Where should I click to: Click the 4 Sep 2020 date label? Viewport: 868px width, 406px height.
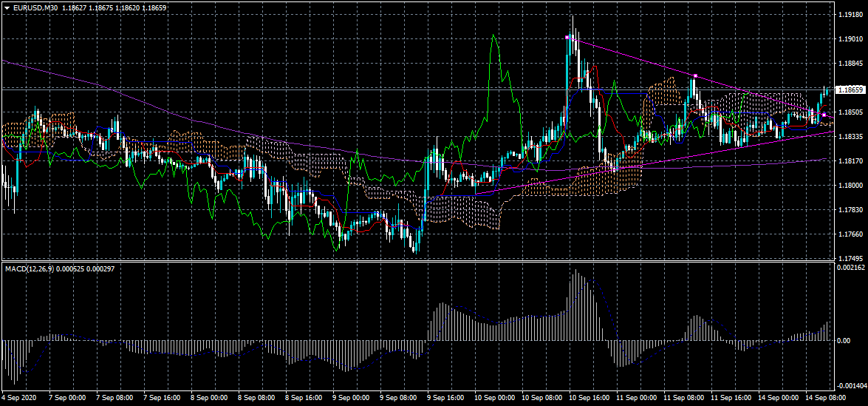point(21,398)
